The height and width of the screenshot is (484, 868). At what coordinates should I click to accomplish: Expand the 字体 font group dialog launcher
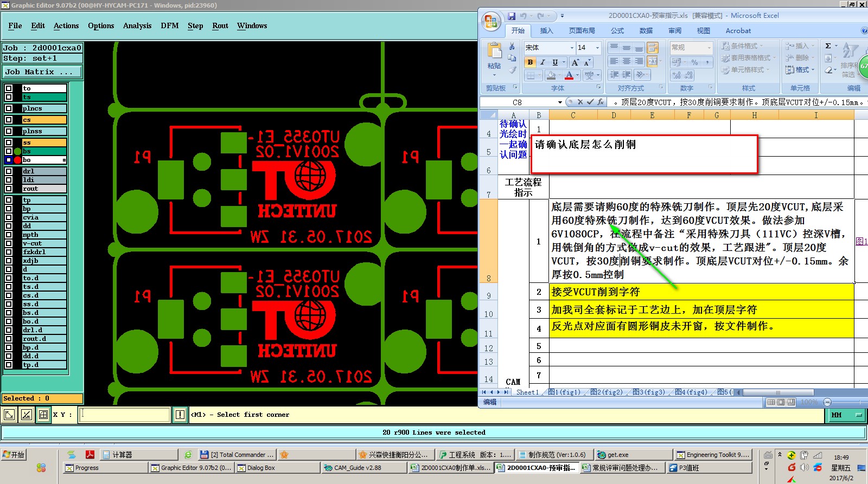coord(598,87)
